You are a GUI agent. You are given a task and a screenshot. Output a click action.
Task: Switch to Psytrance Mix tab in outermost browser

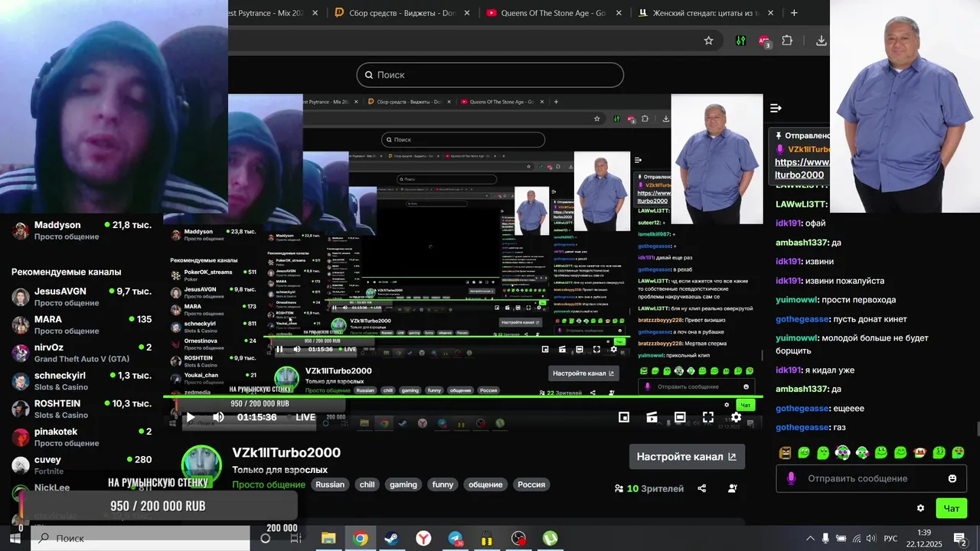273,12
